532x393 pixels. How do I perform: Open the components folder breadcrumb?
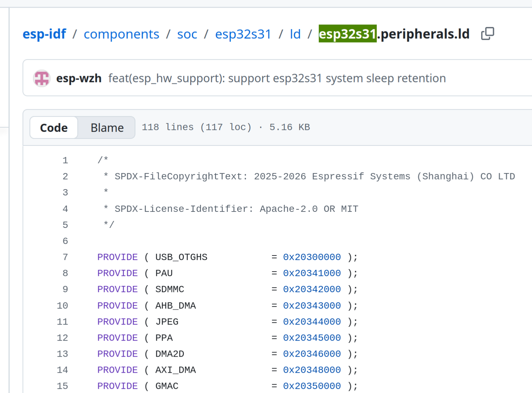pos(121,34)
